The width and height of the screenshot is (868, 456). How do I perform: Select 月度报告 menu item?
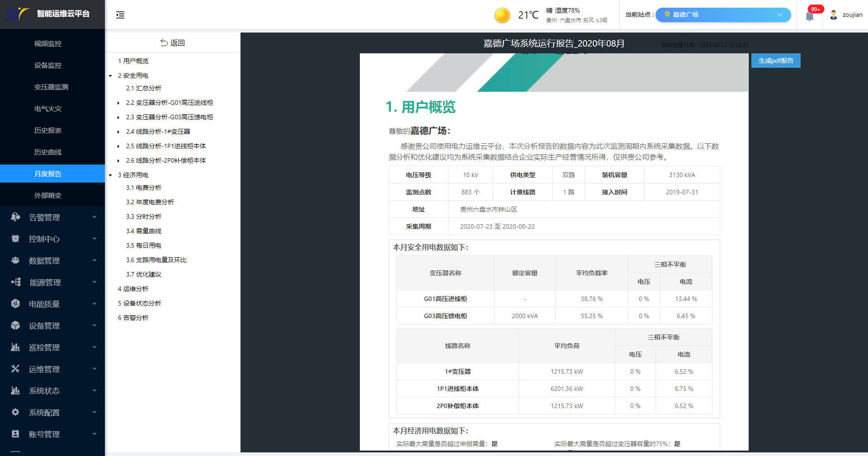(x=52, y=174)
